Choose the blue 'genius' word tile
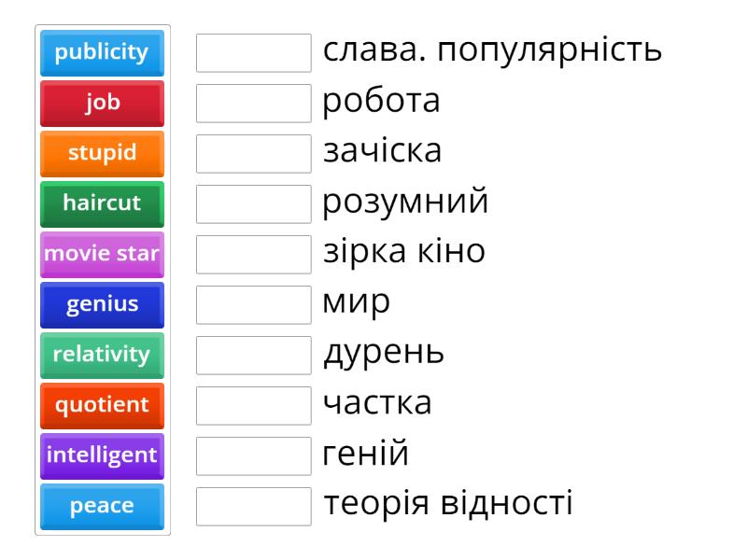747x560 pixels. click(x=102, y=304)
